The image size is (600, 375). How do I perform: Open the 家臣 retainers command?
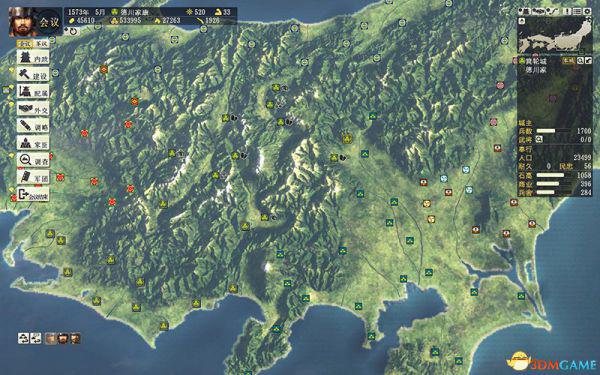click(x=33, y=143)
